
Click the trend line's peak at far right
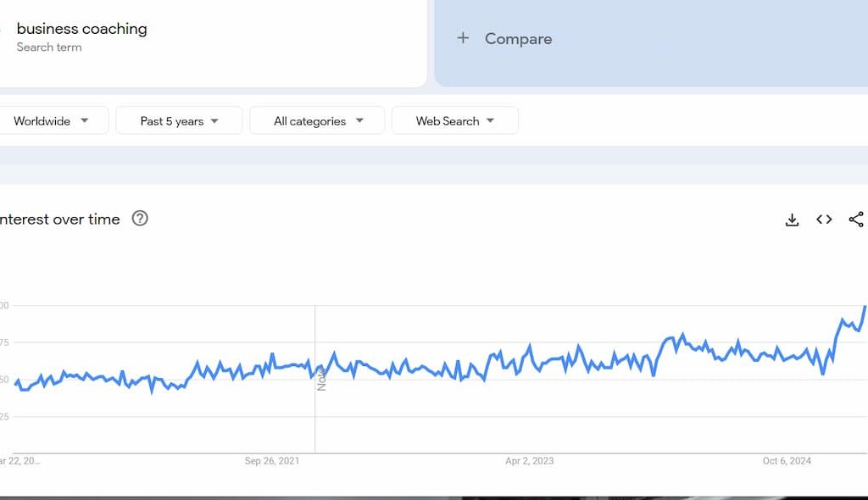[865, 306]
